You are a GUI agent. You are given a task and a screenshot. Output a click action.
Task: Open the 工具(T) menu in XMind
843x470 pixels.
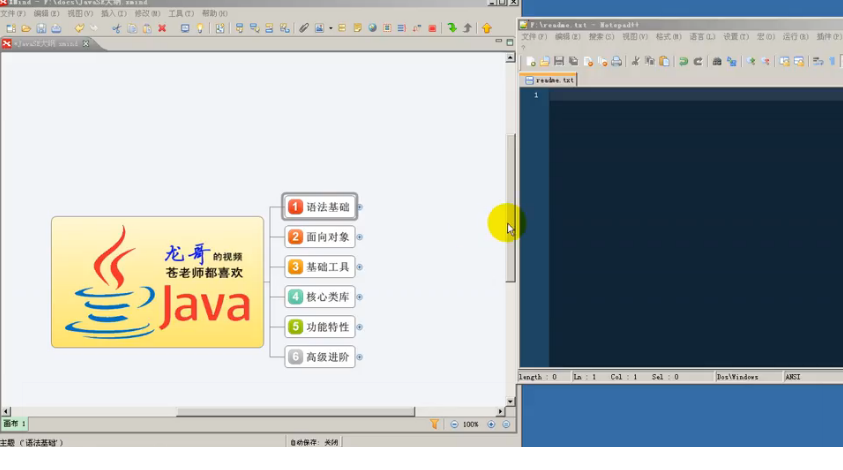point(181,13)
